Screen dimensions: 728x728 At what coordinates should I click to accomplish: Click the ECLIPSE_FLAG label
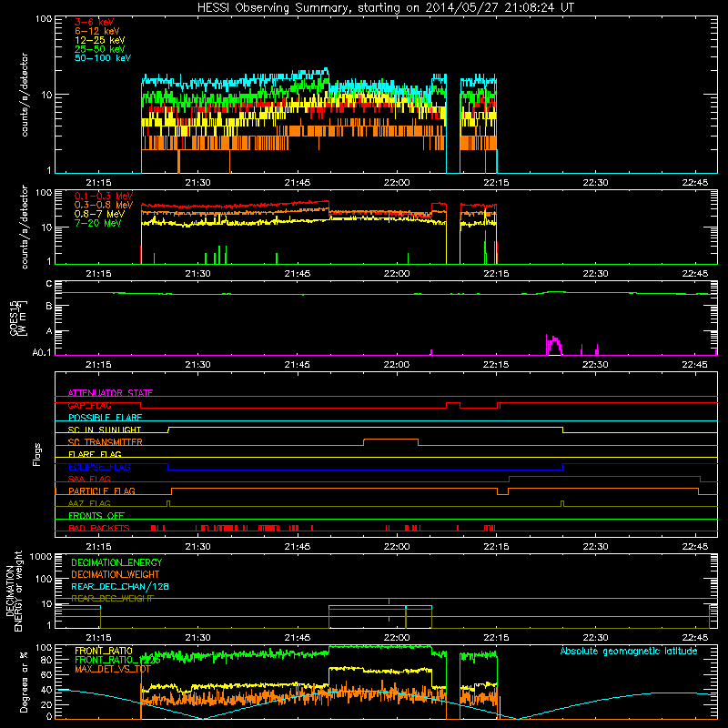tap(99, 467)
